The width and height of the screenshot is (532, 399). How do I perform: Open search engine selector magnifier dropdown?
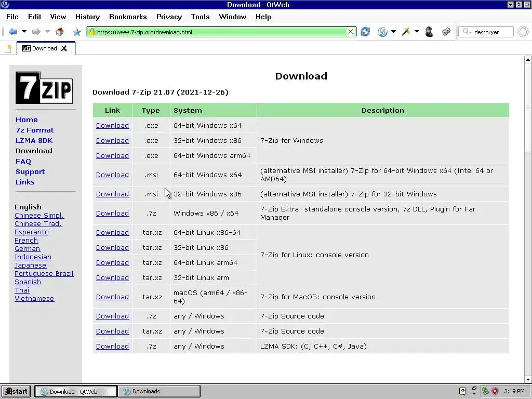coord(467,32)
